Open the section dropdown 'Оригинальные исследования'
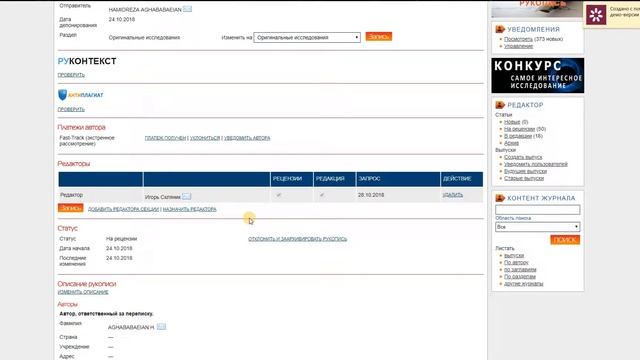Viewport: 640px width, 360px height. point(307,38)
